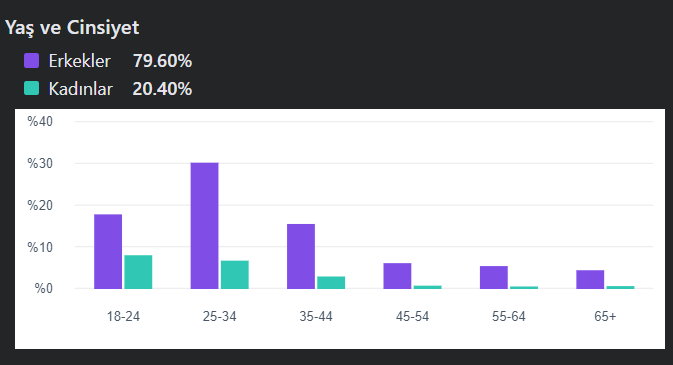Select the purple 65+ male bar
The width and height of the screenshot is (673, 365).
coord(590,280)
